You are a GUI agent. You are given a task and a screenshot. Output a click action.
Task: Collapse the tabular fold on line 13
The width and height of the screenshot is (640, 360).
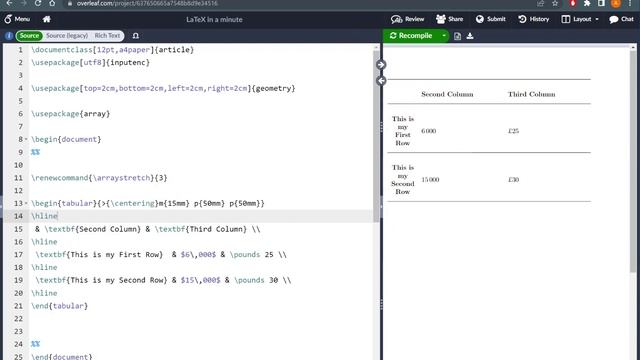pos(27,203)
